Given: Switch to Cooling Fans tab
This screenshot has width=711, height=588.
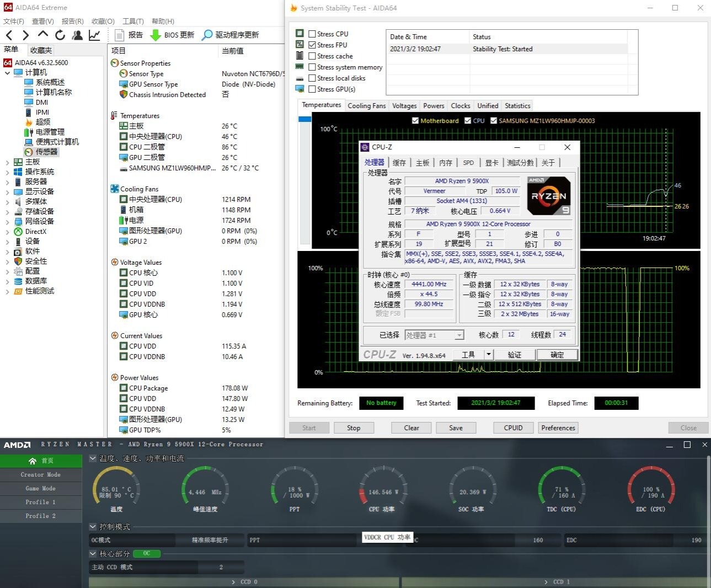Looking at the screenshot, I should (367, 105).
